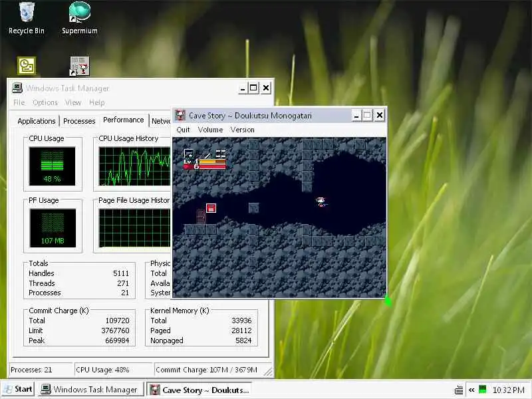Open the Version menu in Cave Story
The height and width of the screenshot is (399, 532).
(x=242, y=130)
